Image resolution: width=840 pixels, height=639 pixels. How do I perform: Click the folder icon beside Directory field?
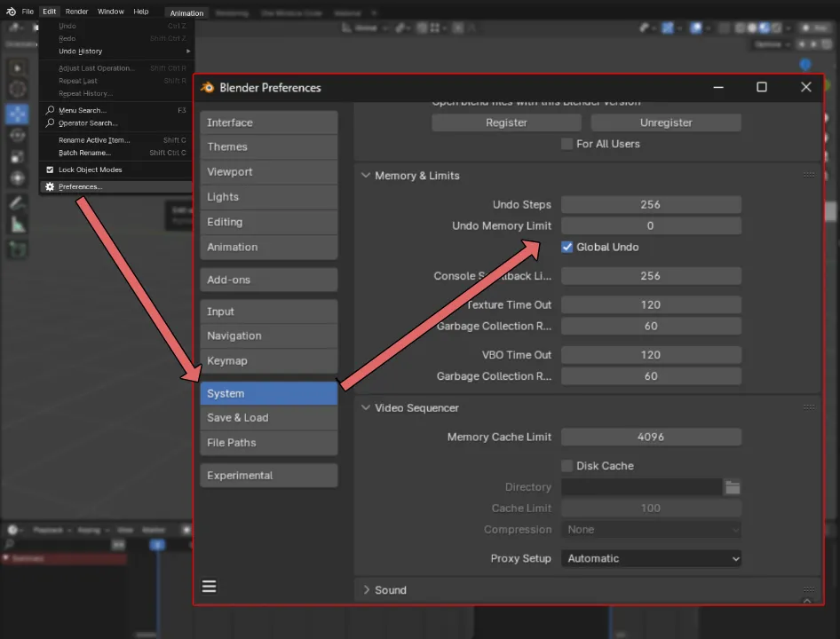tap(733, 487)
